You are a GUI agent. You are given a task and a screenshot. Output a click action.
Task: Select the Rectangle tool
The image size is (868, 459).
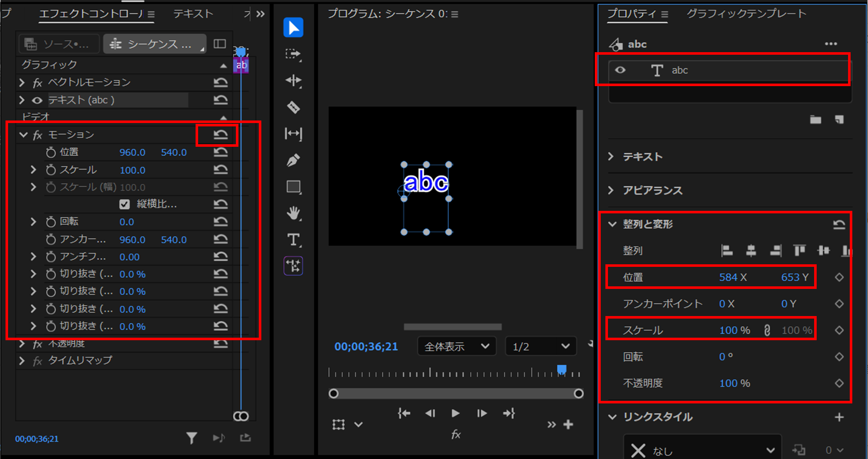(x=293, y=187)
